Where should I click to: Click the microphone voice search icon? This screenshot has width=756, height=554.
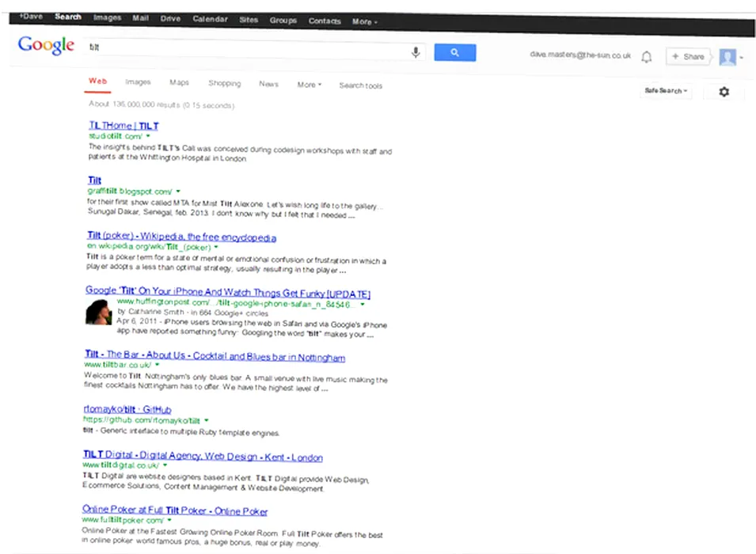click(416, 53)
